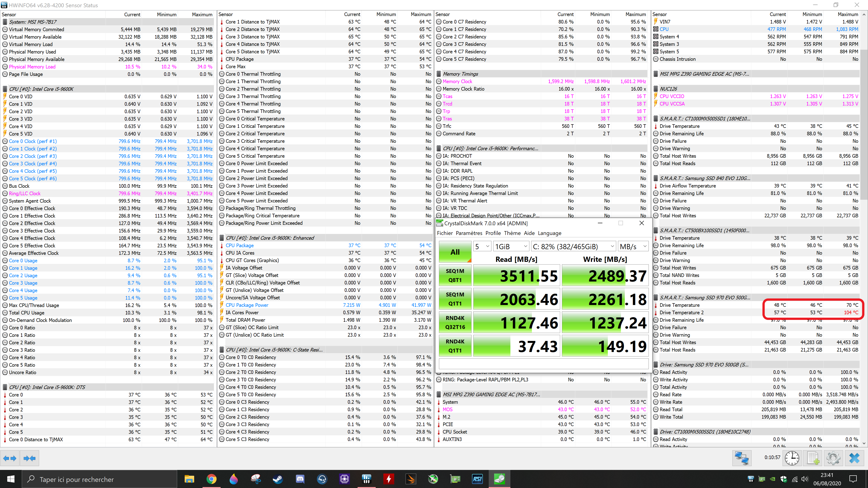Start the SEQ1M Q8T1 test

(455, 275)
